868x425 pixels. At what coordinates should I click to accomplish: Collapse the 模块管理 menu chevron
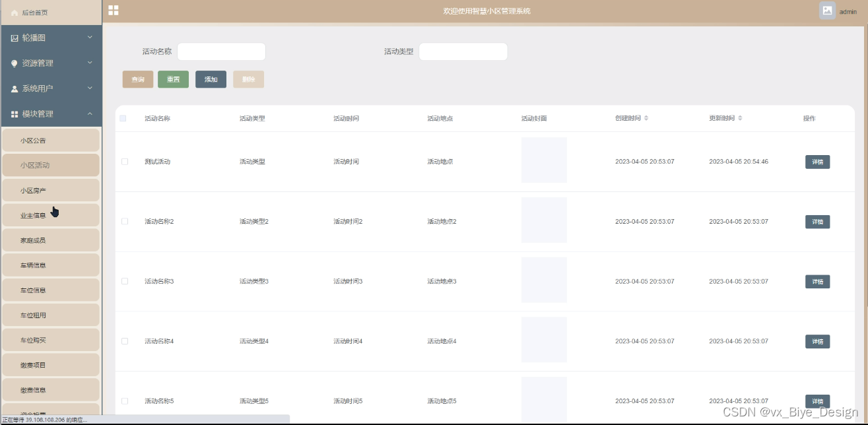click(x=90, y=114)
